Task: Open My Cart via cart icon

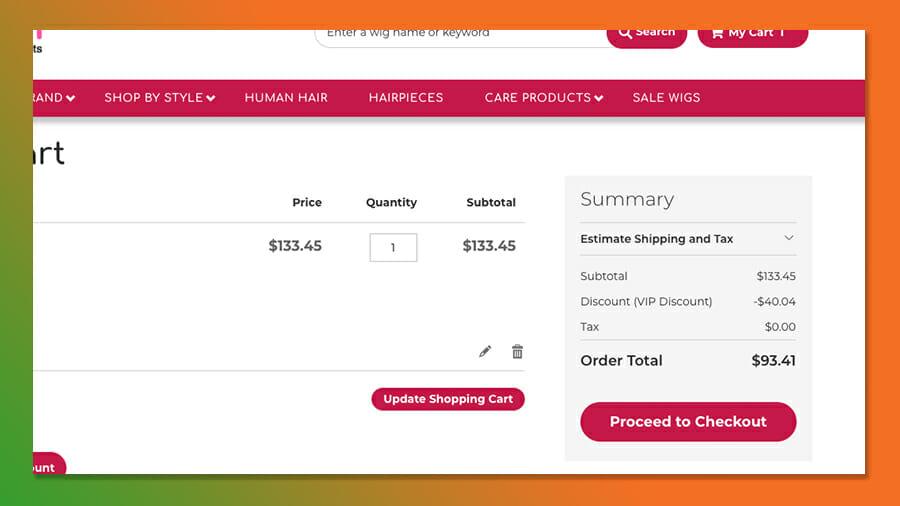Action: tap(717, 33)
